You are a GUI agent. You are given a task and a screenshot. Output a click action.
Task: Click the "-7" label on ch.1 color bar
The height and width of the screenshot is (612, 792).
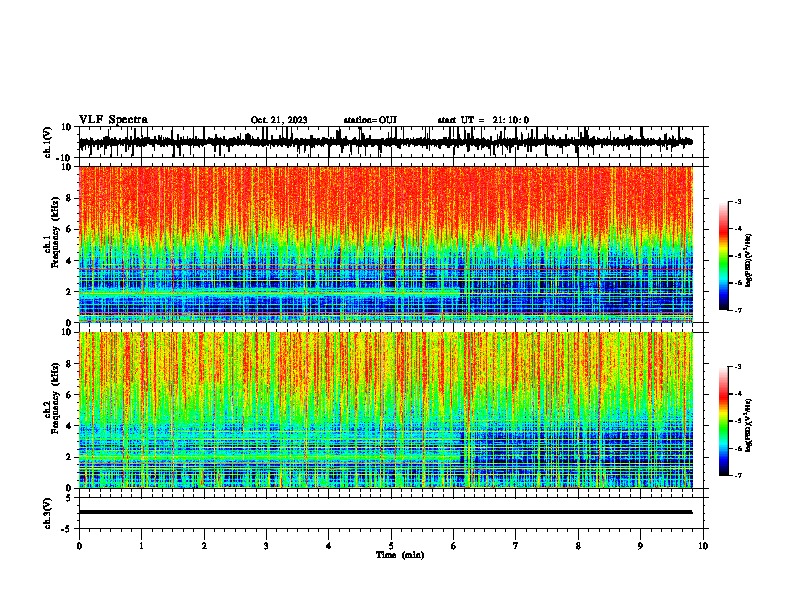tap(737, 310)
